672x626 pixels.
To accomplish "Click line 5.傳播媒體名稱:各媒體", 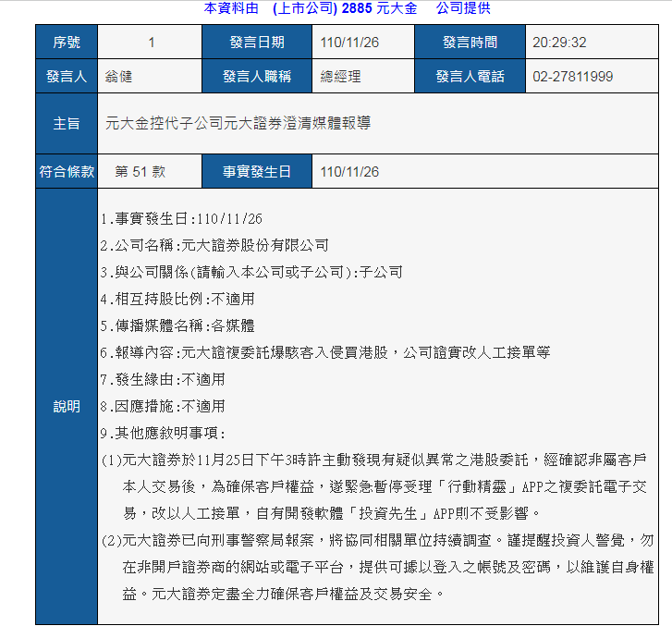I will point(177,325).
